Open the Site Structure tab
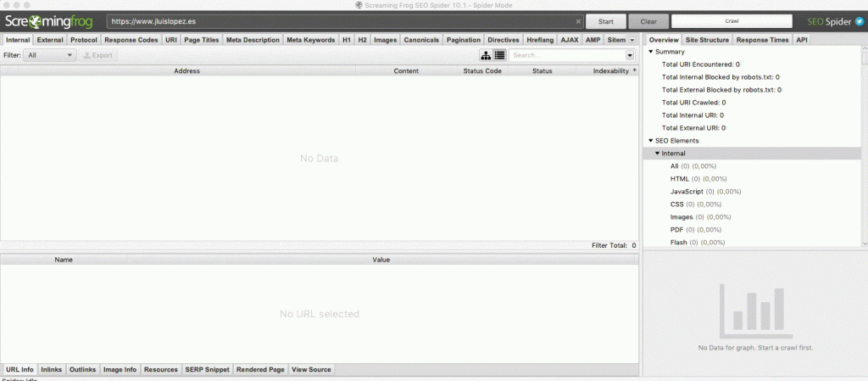The height and width of the screenshot is (381, 868). (707, 40)
